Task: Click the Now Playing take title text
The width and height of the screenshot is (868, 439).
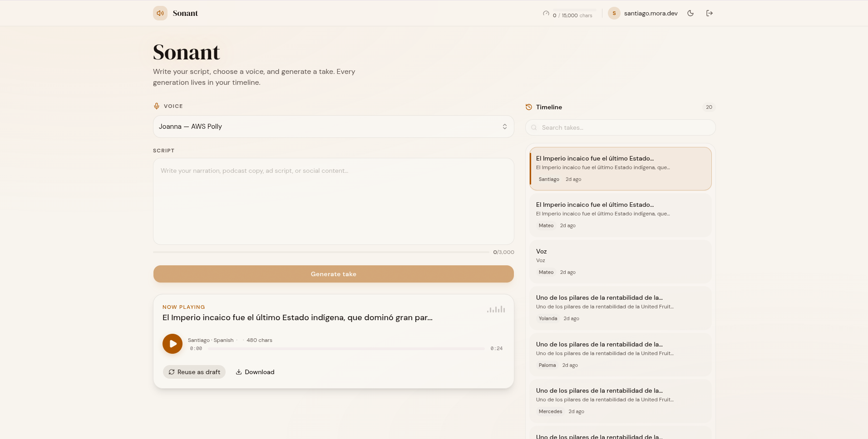Action: click(x=297, y=317)
